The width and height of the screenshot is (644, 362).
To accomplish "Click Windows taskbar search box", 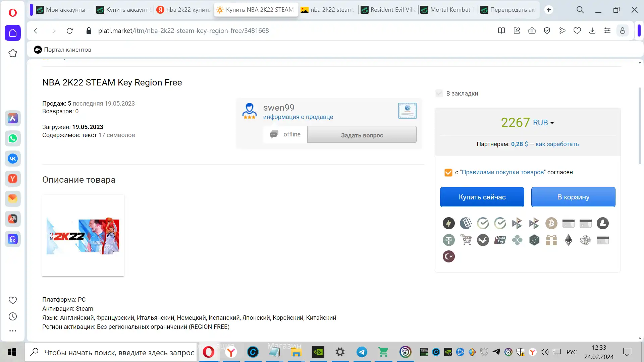I will click(111, 352).
